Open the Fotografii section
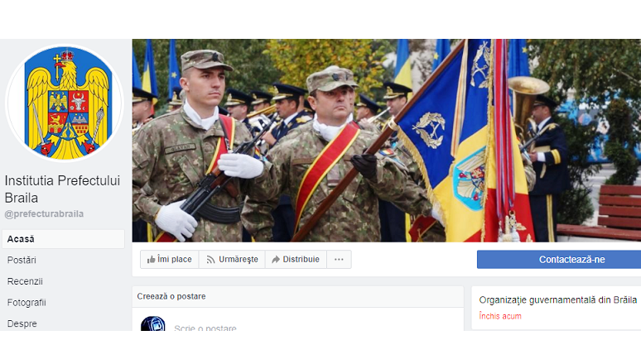 point(27,303)
